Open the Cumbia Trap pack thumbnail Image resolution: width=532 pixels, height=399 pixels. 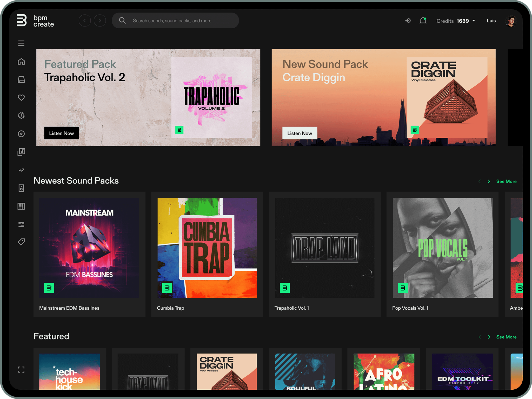point(207,248)
